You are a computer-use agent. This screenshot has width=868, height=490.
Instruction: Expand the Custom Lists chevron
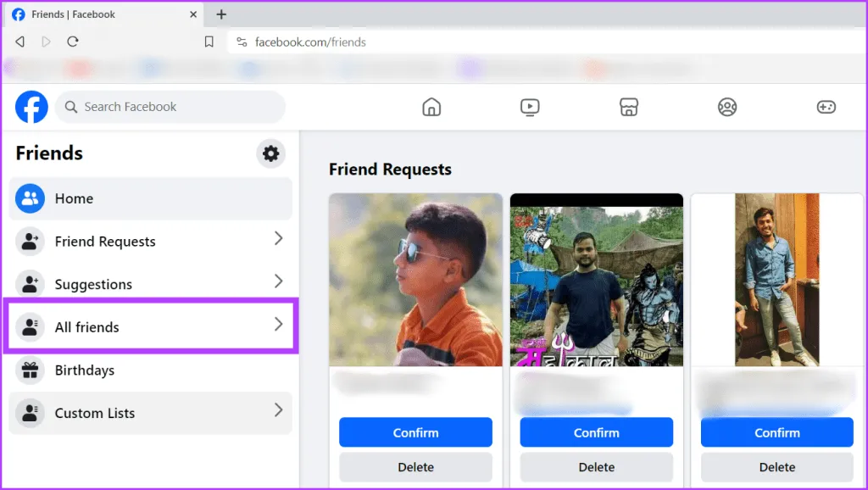pyautogui.click(x=278, y=411)
